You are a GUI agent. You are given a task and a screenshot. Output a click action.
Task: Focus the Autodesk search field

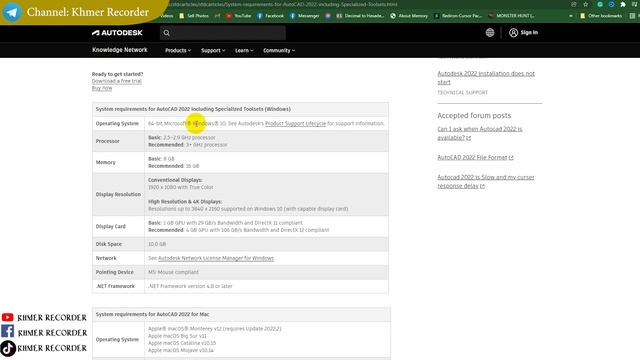(x=223, y=33)
